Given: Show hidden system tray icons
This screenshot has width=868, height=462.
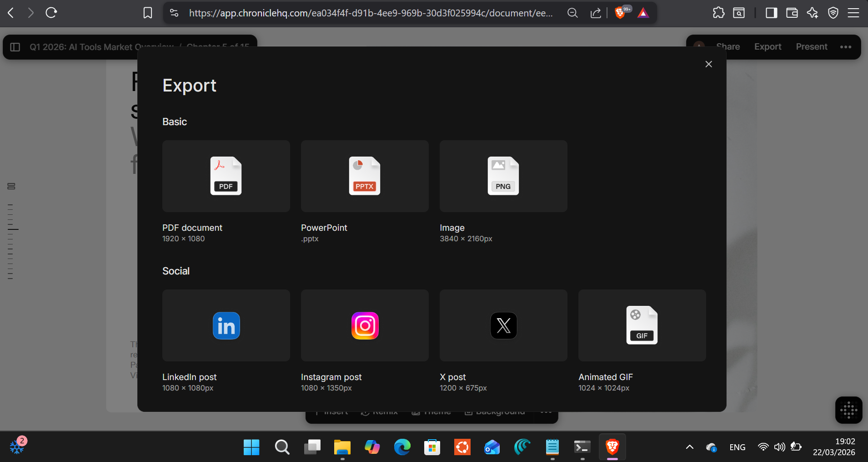Looking at the screenshot, I should (690, 447).
